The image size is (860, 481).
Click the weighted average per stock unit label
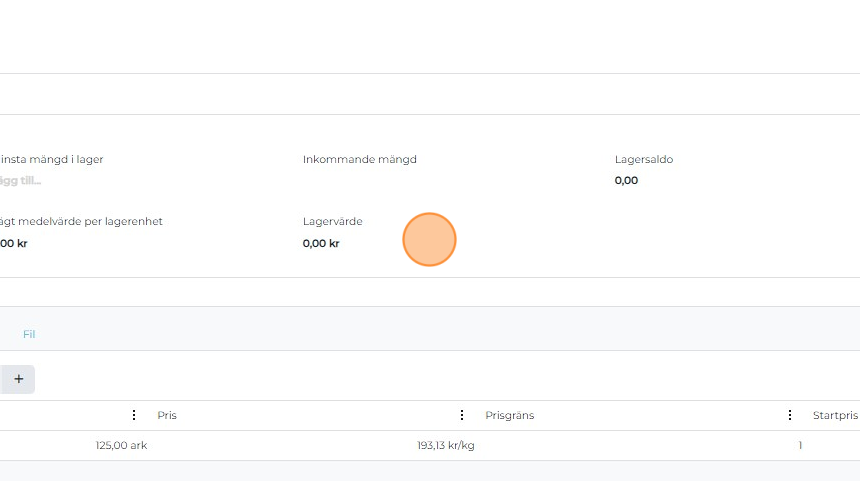point(81,221)
